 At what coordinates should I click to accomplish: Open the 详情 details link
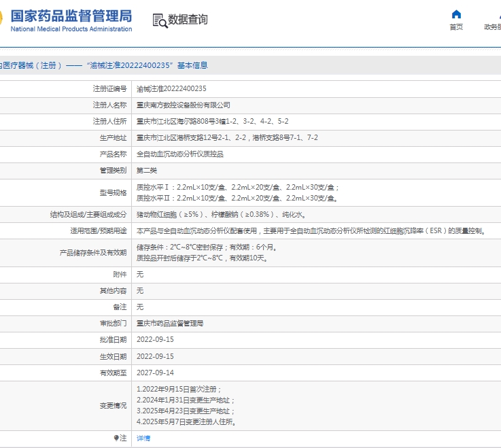click(143, 438)
